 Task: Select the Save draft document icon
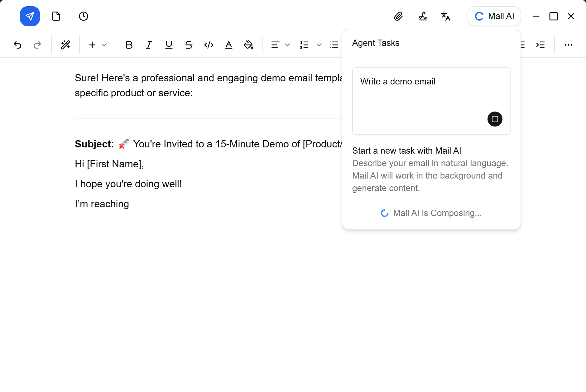(x=56, y=16)
